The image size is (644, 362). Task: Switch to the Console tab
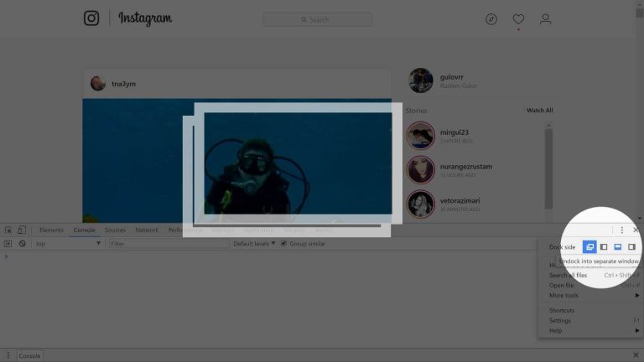pos(84,230)
